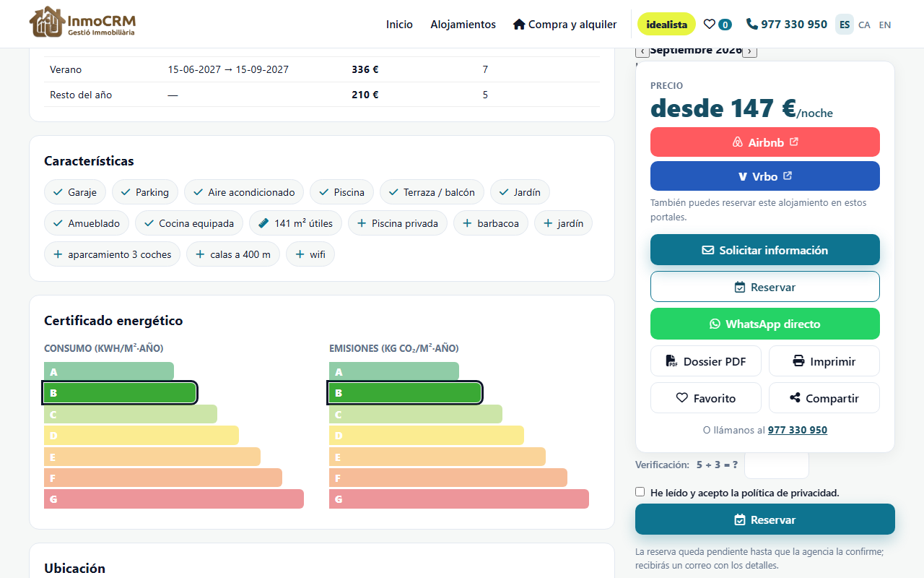The image size is (924, 578).
Task: Switch language to CA
Action: point(864,24)
